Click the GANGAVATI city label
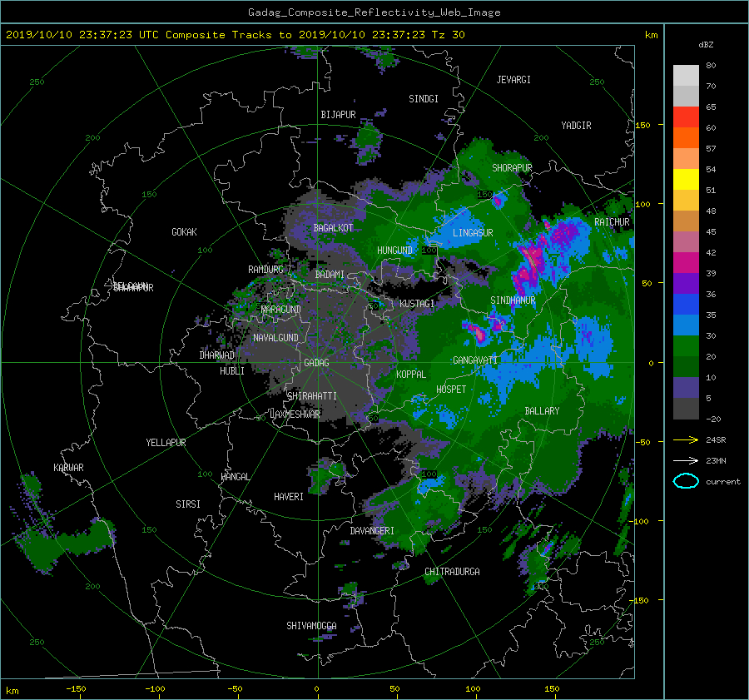The height and width of the screenshot is (700, 749). click(x=475, y=360)
